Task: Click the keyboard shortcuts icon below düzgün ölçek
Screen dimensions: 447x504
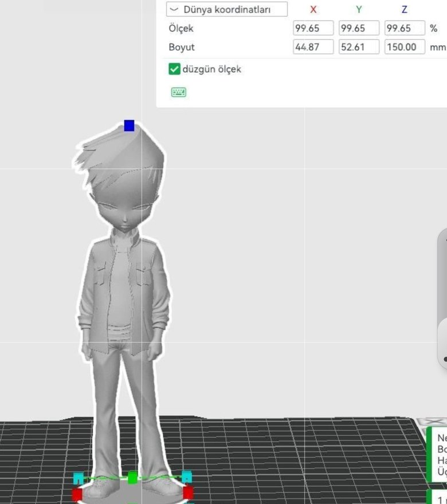Action: (179, 92)
